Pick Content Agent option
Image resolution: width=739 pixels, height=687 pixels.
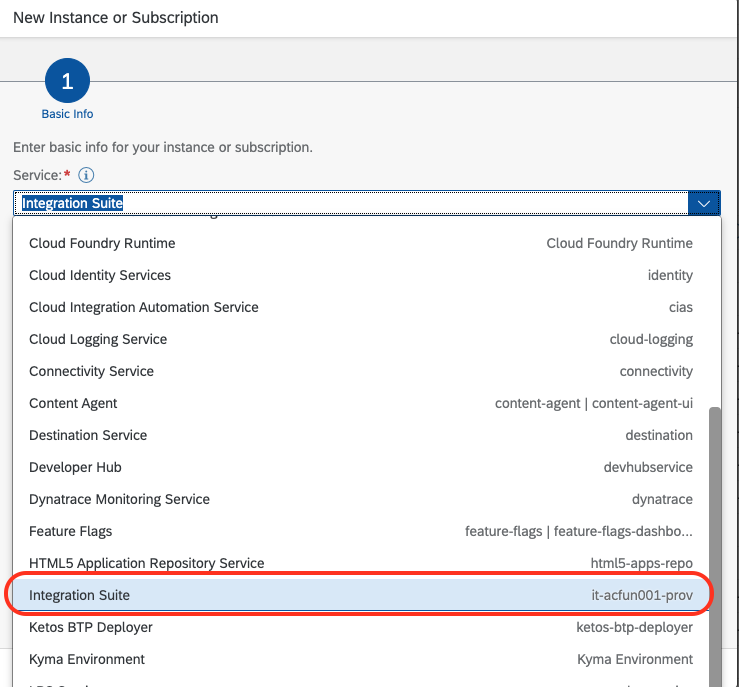point(361,403)
